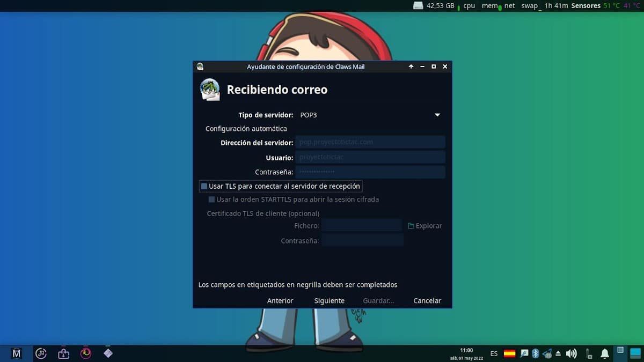Click the workspace switcher square in taskbar
644x362 pixels.
[x=620, y=350]
